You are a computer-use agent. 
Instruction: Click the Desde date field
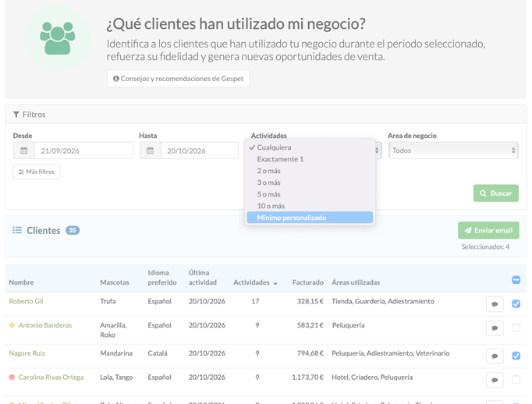tap(83, 151)
